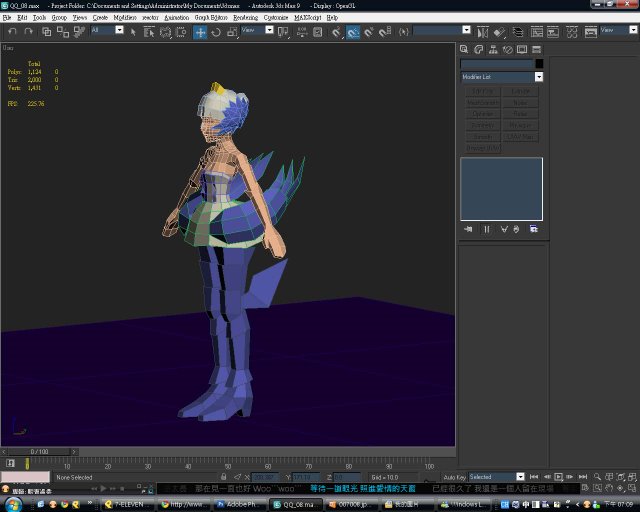Screen dimensions: 640x512
Task: Choose the Select and Rotate tool
Action: coord(215,31)
